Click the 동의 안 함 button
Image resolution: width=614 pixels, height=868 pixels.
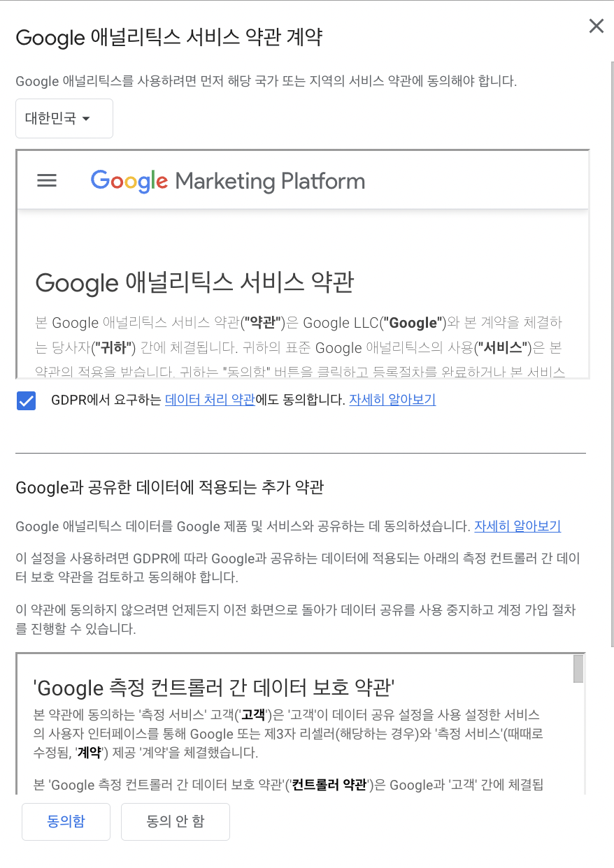[176, 821]
